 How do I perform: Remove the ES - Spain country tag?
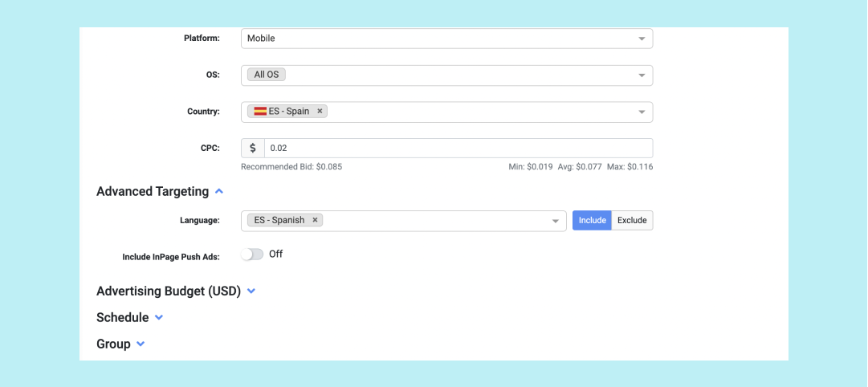[320, 112]
